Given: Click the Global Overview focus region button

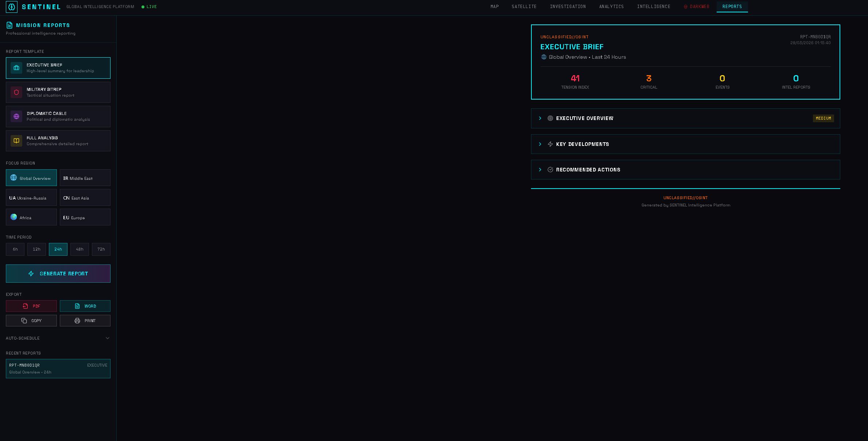Looking at the screenshot, I should click(31, 178).
